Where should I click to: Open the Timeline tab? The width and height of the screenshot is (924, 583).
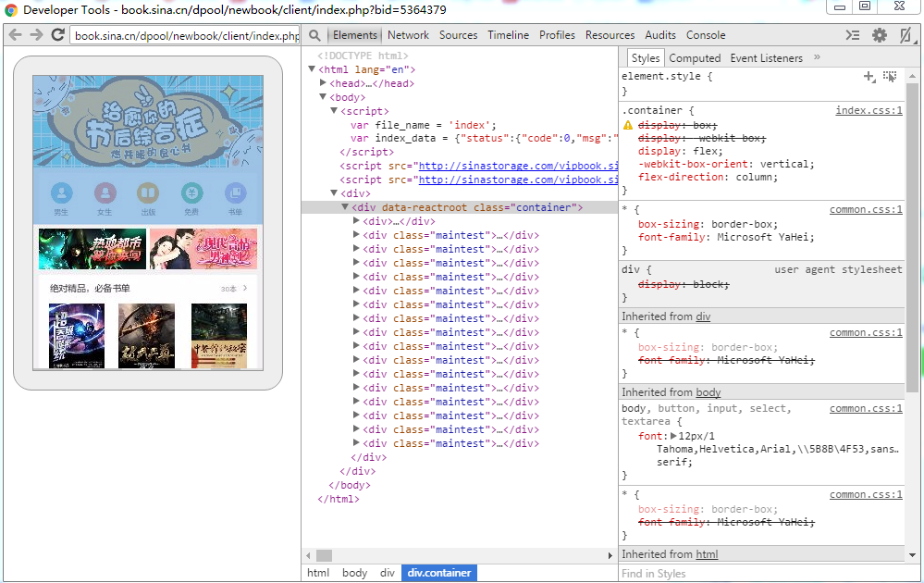[x=509, y=35]
